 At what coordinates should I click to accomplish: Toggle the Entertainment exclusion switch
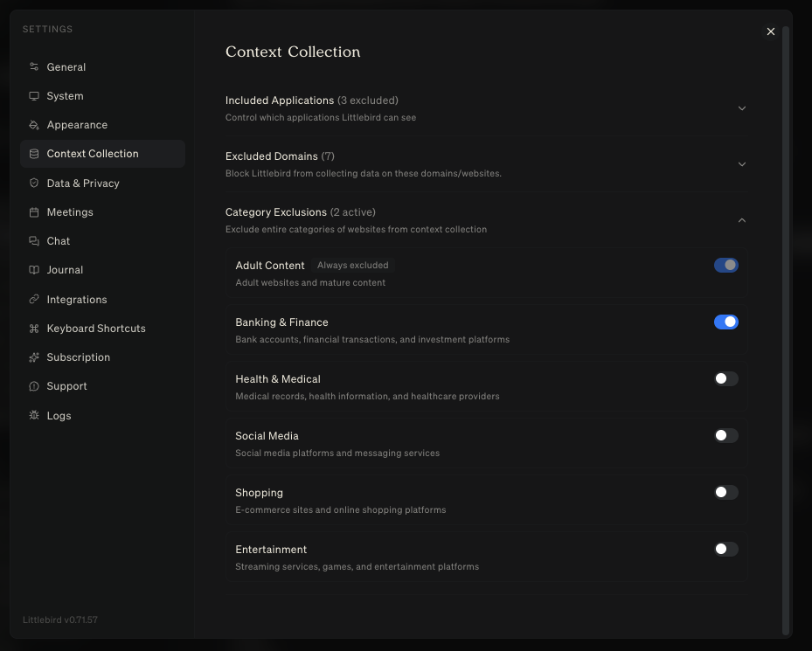[x=725, y=550]
